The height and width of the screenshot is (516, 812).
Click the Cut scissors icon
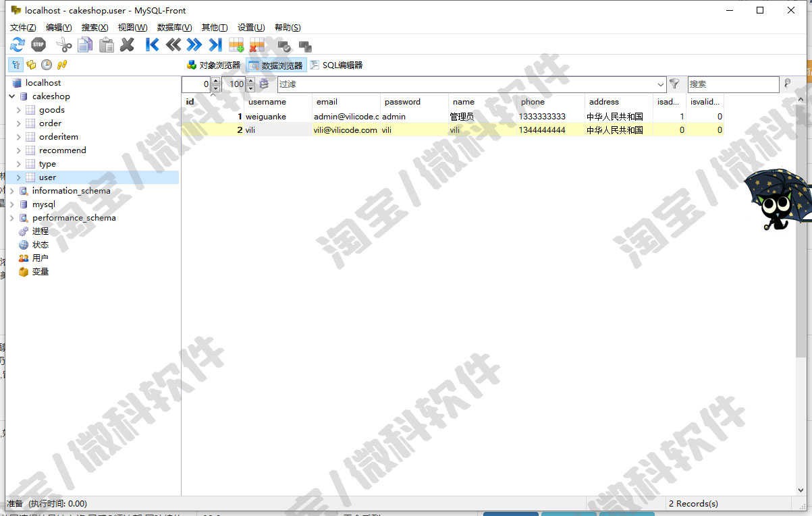click(63, 45)
